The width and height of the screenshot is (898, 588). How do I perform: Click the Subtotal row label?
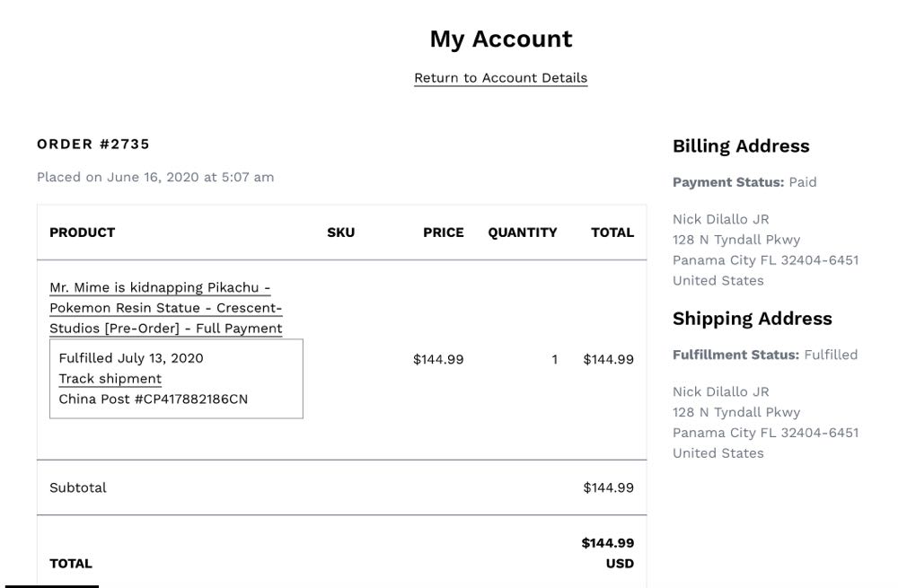click(78, 488)
